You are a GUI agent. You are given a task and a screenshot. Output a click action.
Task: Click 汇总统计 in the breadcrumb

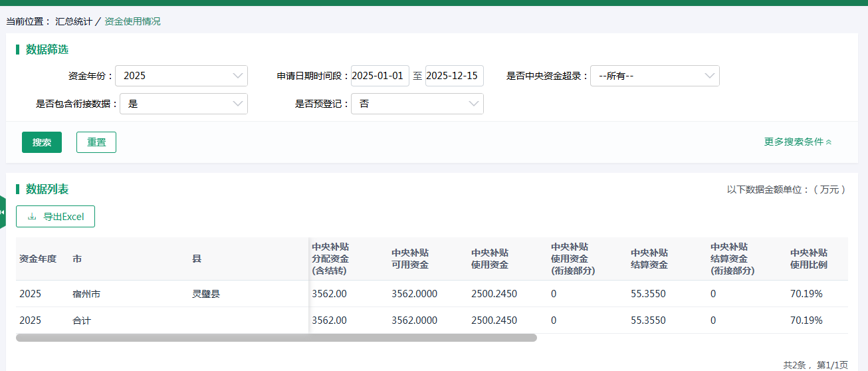pos(74,21)
